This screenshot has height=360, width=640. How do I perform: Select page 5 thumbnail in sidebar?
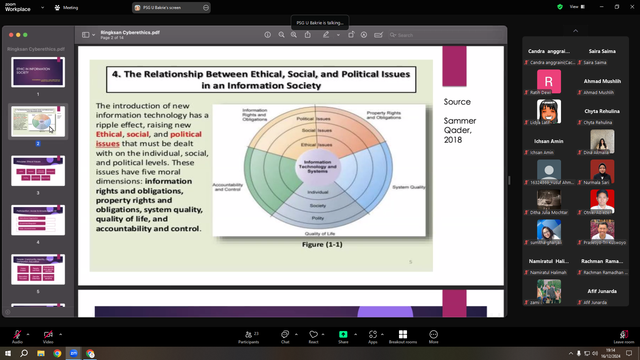tap(38, 269)
